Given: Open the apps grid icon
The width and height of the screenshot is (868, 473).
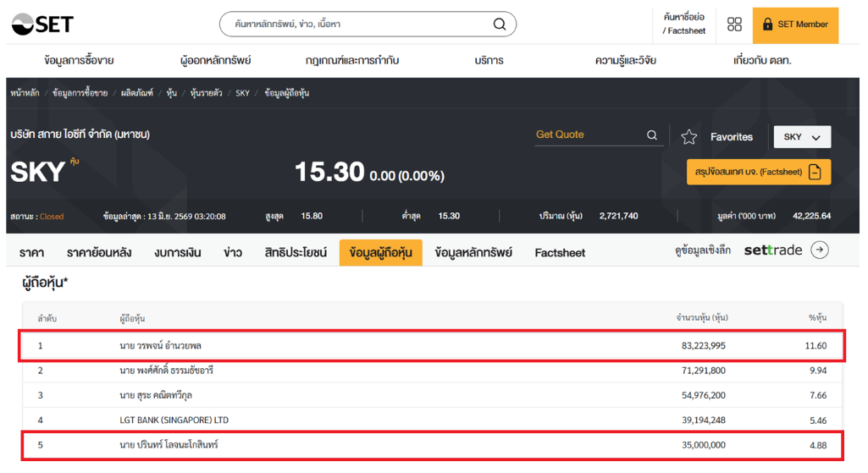Looking at the screenshot, I should [x=734, y=25].
